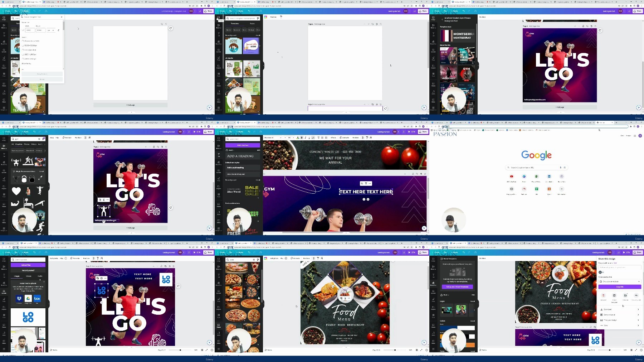Expand Print your design in the share panel

(620, 320)
